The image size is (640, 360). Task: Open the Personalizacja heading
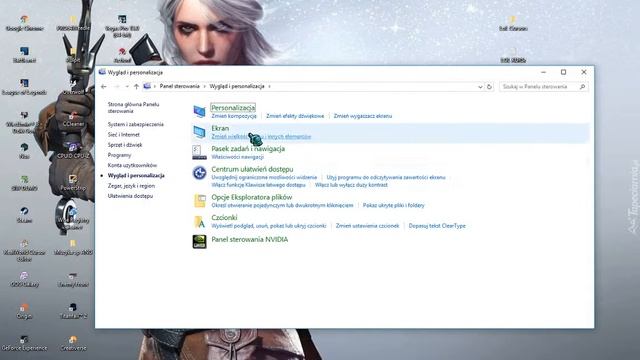click(x=233, y=107)
